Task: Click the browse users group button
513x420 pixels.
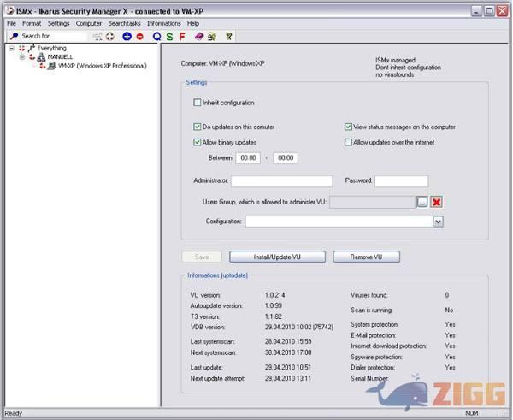Action: point(422,202)
